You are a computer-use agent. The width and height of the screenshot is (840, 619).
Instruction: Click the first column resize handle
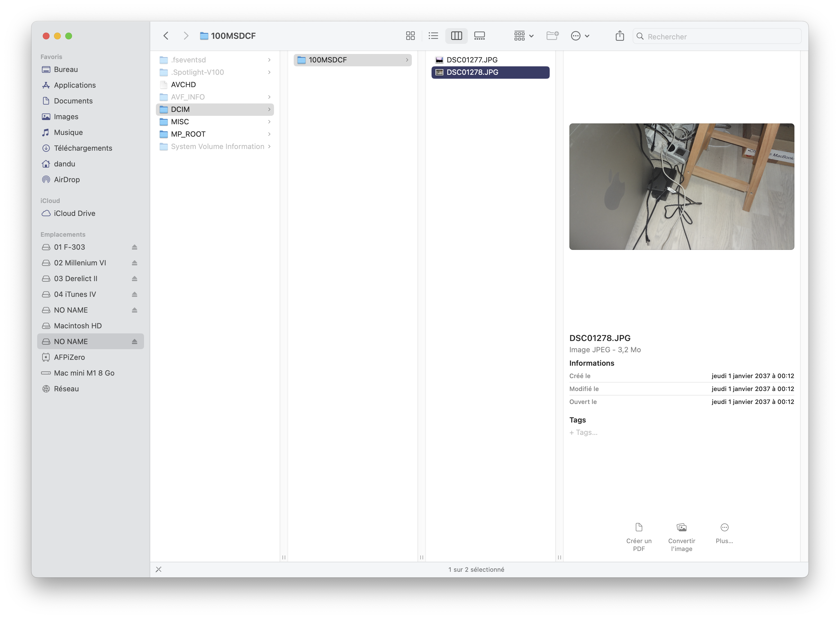[x=284, y=557]
